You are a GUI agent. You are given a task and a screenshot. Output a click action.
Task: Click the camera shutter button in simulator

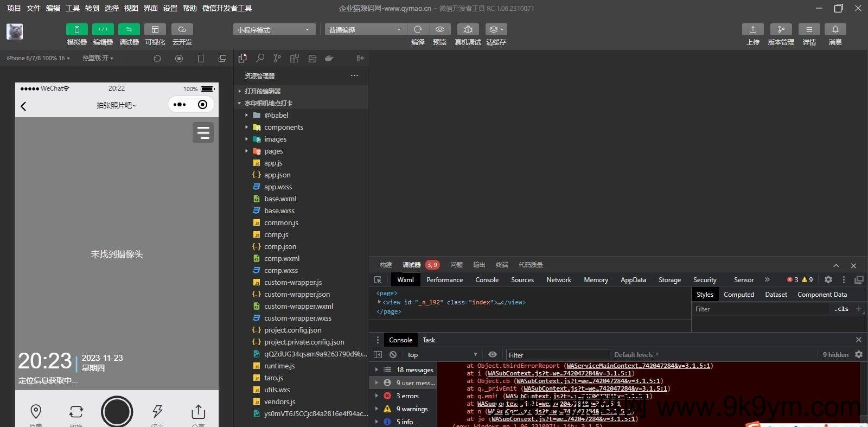tap(117, 412)
